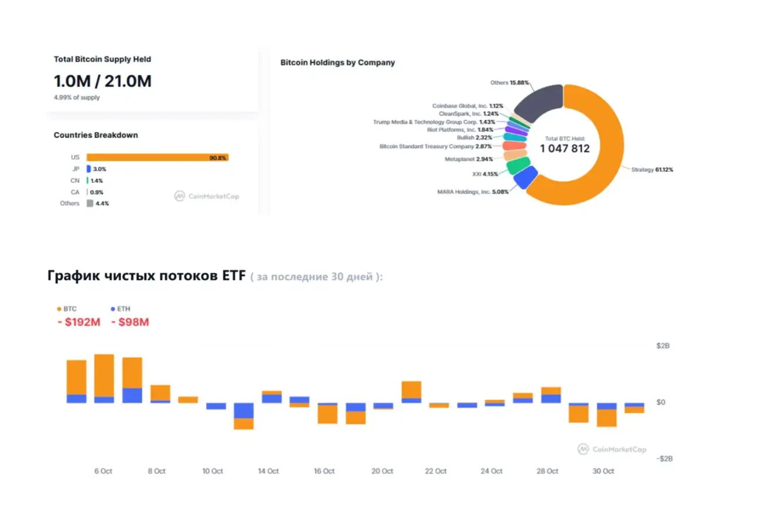Click the CoinMarketCap logo in Countries Breakdown
The height and width of the screenshot is (532, 770).
207,196
